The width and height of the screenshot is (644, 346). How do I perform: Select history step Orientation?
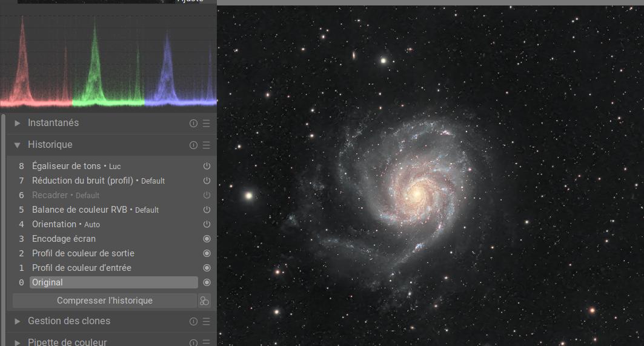click(114, 224)
